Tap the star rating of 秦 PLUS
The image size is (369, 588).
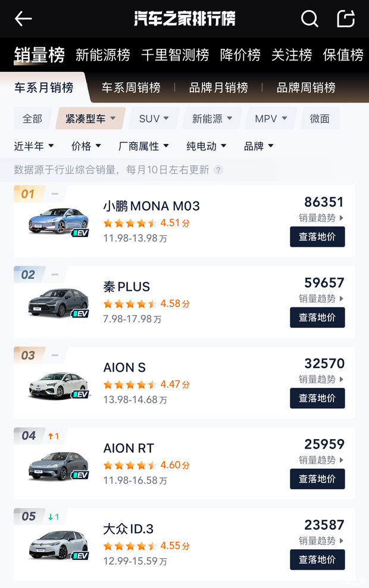pyautogui.click(x=131, y=303)
